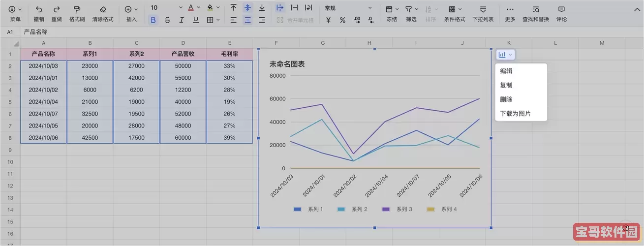Screen dimensions: 644x246
Task: Select the text overflow icon
Action: [280, 8]
